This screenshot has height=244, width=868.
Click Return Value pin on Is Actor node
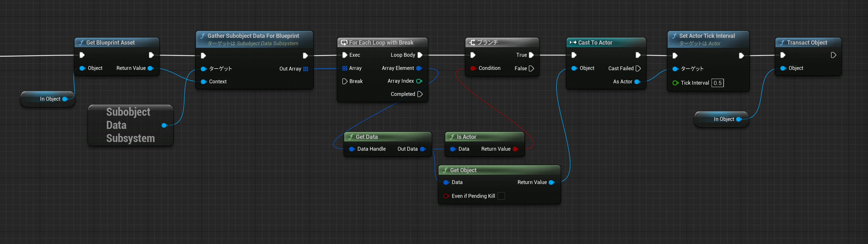516,149
